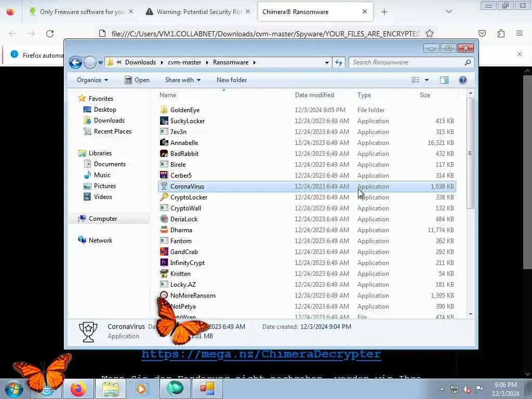This screenshot has height=399, width=532.
Task: Open Firefox Pocket save icon
Action: point(482,34)
